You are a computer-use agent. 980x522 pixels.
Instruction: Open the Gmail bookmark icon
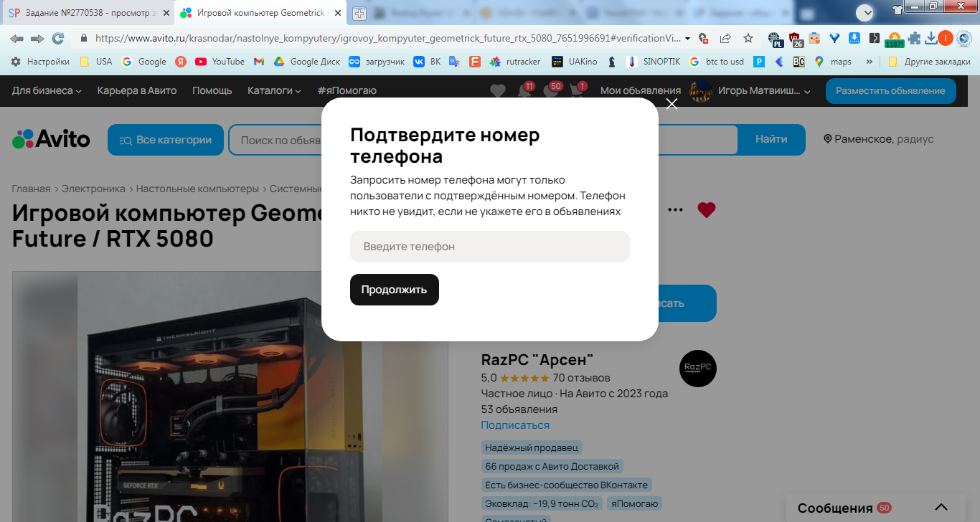[x=259, y=62]
